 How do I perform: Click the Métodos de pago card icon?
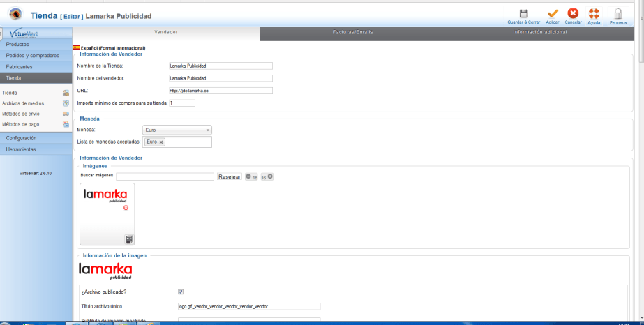[x=66, y=124]
